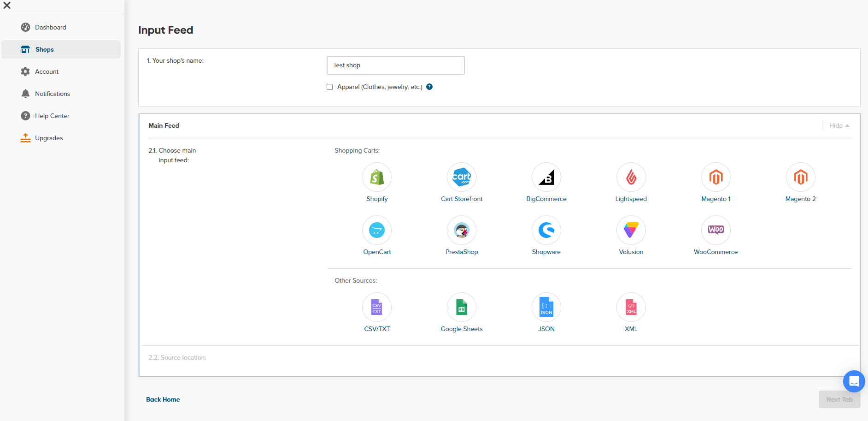Open the Apparel help tooltip
The image size is (868, 421).
pyautogui.click(x=429, y=87)
